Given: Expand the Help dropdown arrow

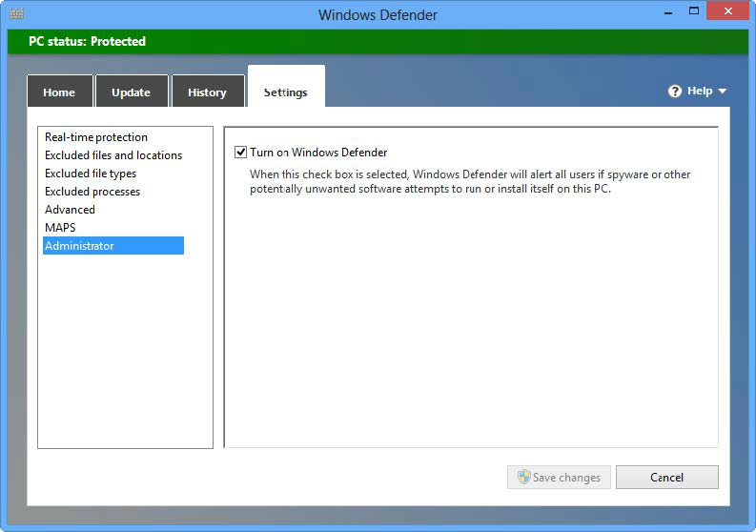Looking at the screenshot, I should (x=722, y=92).
